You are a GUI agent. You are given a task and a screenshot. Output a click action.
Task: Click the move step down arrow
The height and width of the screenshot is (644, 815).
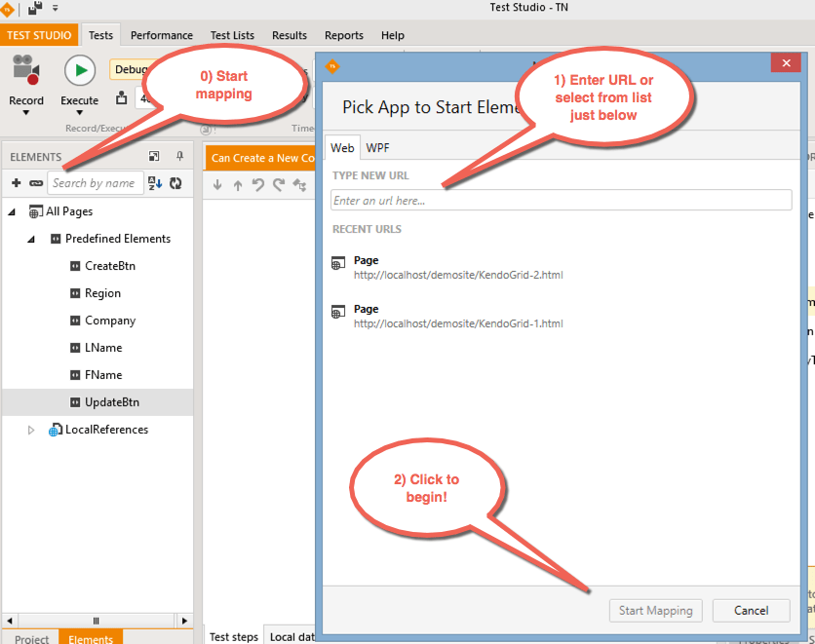pos(217,184)
